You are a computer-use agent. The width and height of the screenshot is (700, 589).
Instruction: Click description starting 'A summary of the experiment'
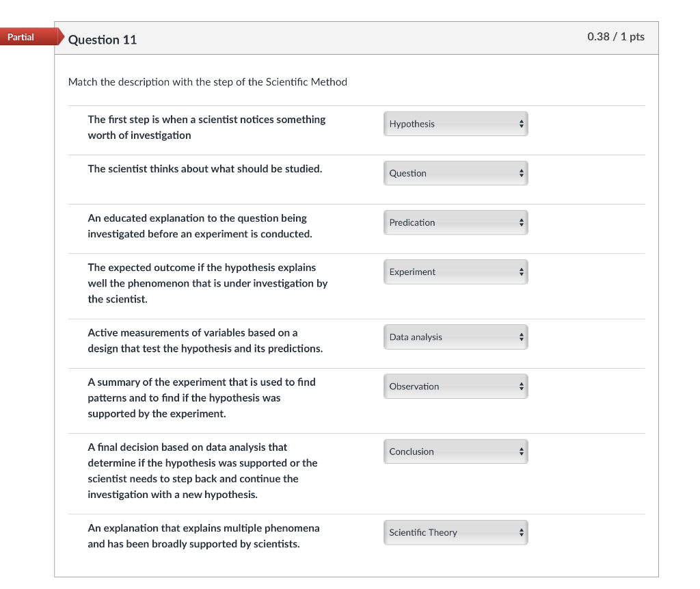click(202, 397)
